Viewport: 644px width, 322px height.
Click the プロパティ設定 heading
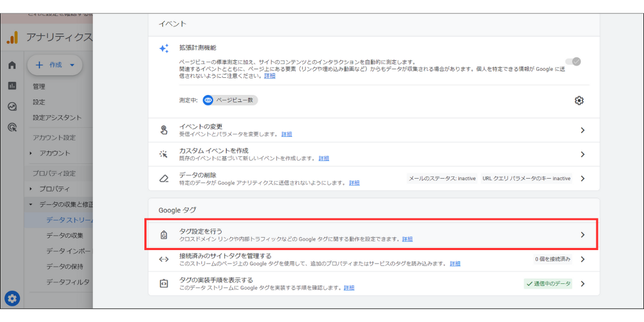pyautogui.click(x=53, y=173)
